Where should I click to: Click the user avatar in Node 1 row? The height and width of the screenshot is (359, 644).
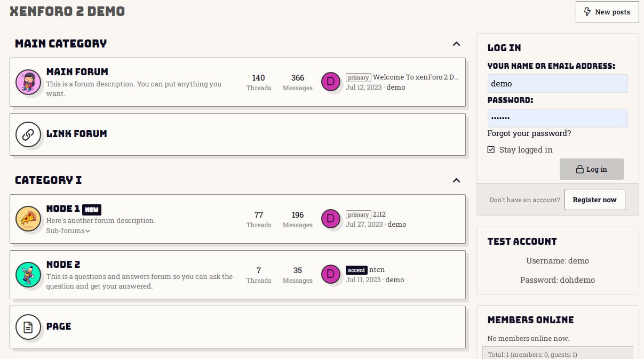point(330,219)
